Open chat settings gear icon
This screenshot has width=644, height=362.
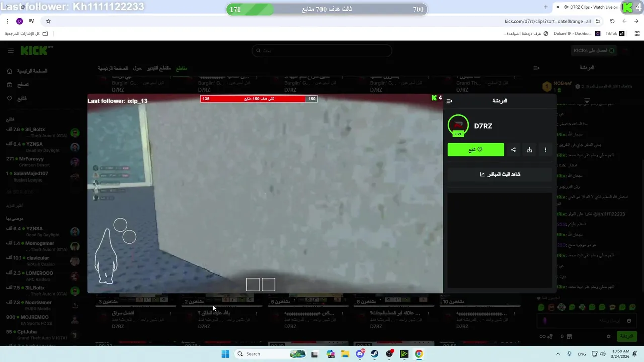click(609, 336)
